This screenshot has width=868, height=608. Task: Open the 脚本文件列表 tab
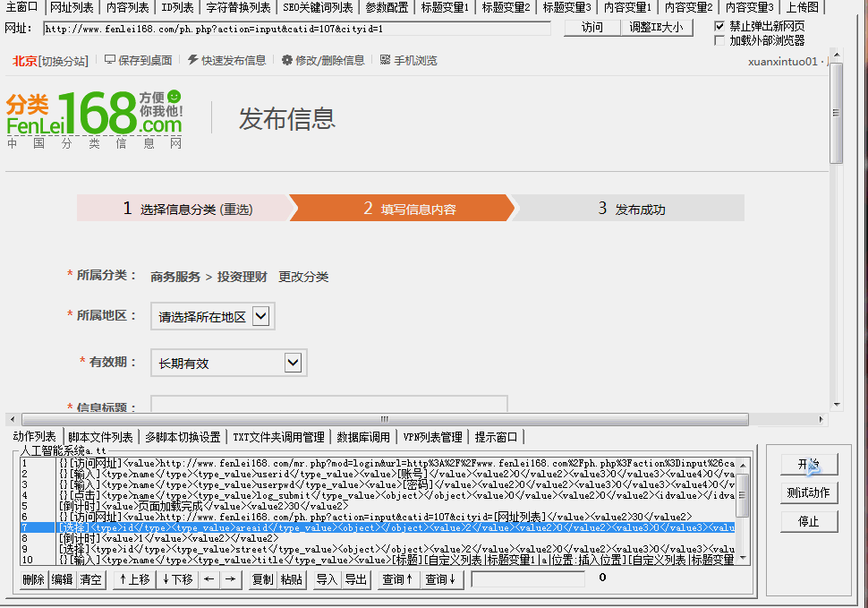click(x=100, y=437)
